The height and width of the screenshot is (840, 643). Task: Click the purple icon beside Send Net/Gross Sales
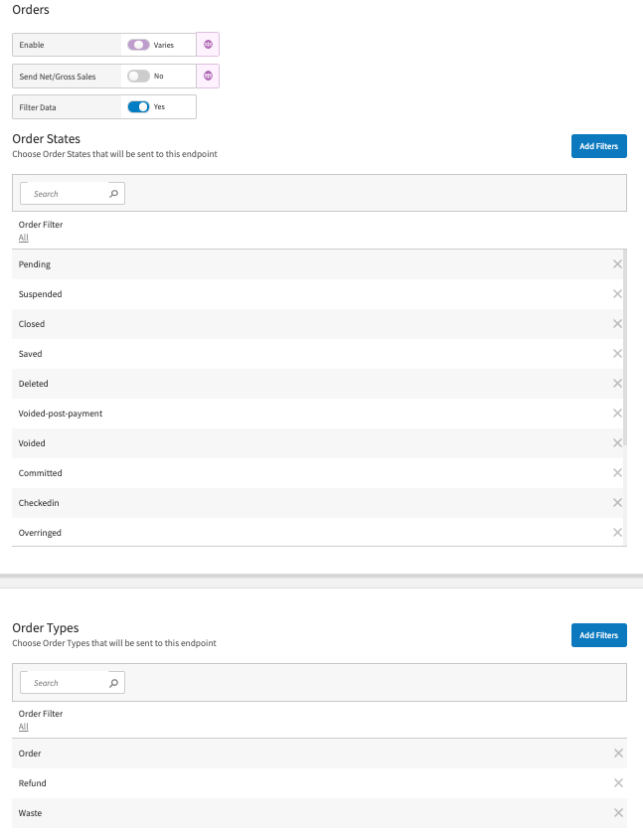click(208, 77)
